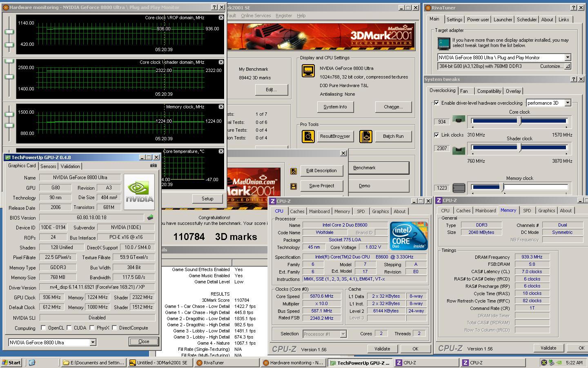Open the RivaTuner target adapter dropdown
588x368 pixels.
568,57
